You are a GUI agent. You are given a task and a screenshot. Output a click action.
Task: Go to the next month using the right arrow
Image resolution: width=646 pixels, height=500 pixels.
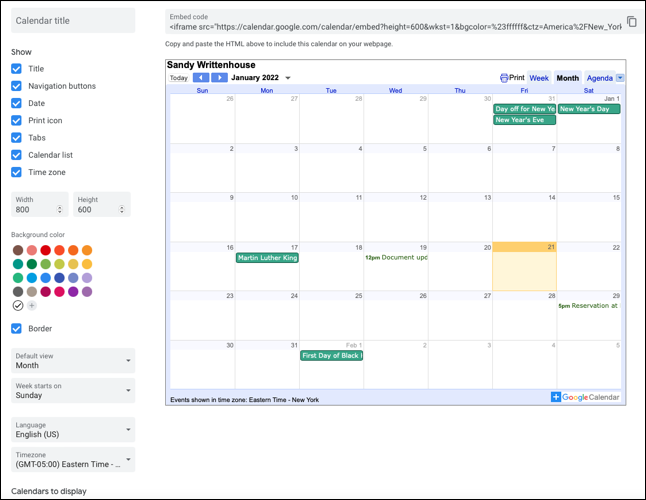point(219,78)
